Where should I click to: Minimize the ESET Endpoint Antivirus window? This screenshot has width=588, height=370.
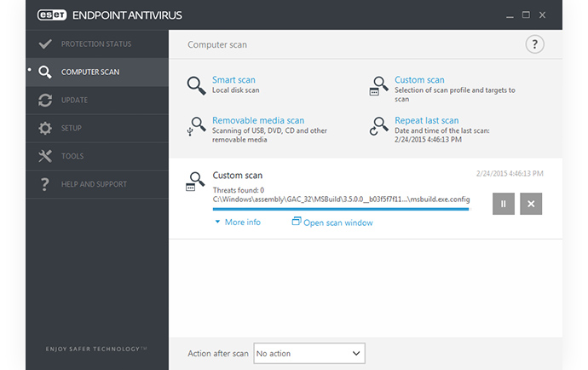510,15
